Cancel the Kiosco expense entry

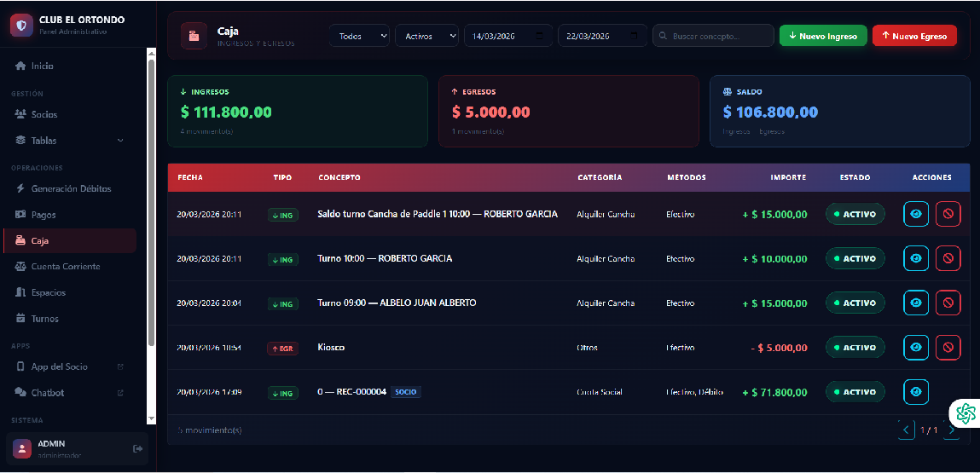tap(948, 348)
